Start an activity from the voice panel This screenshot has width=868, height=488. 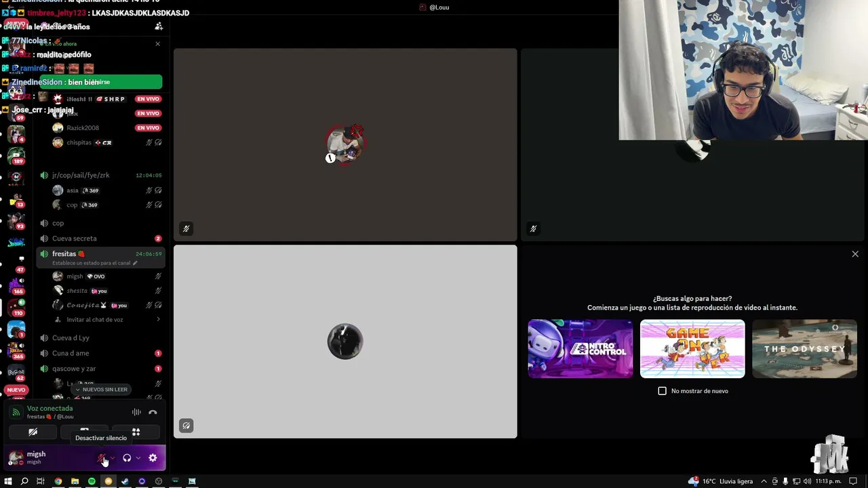click(x=136, y=432)
